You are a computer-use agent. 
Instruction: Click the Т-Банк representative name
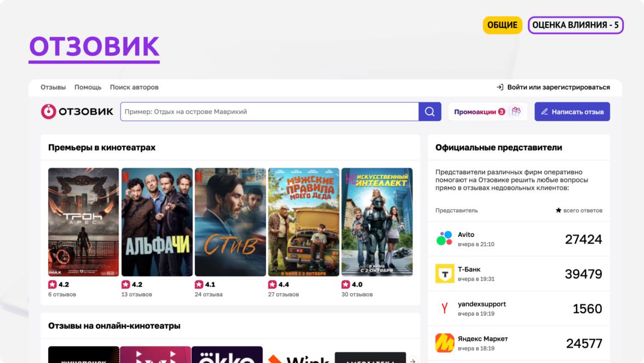[x=469, y=269]
